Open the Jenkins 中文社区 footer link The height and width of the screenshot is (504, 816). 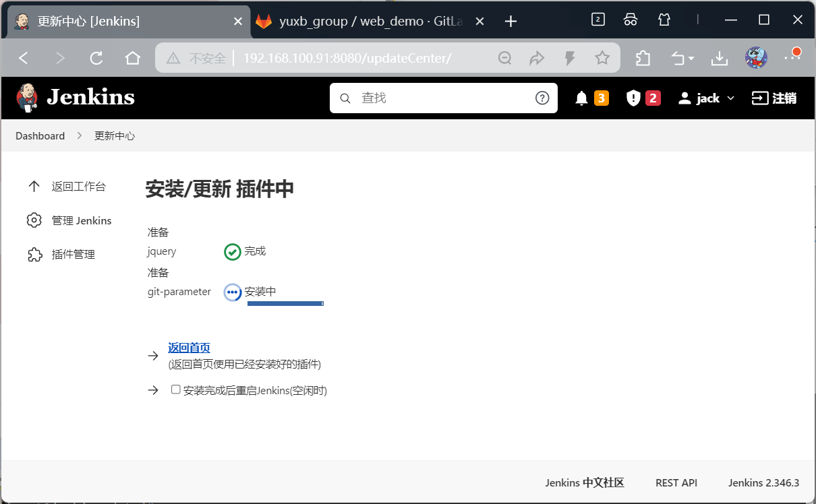[x=585, y=482]
